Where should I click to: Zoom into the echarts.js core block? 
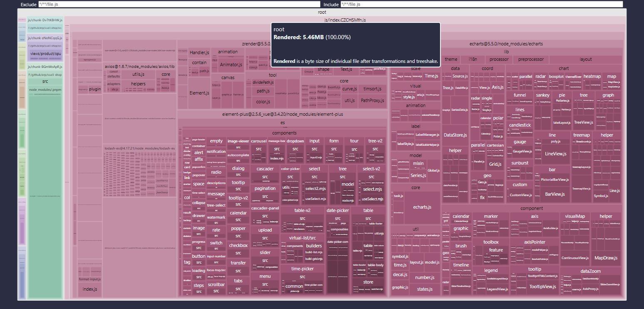(x=422, y=207)
